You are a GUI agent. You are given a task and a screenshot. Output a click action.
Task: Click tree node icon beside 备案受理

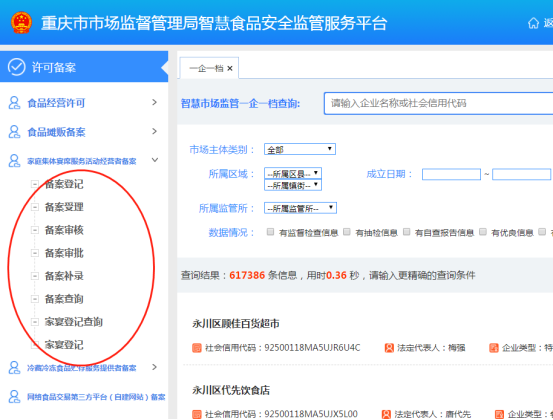pyautogui.click(x=35, y=207)
